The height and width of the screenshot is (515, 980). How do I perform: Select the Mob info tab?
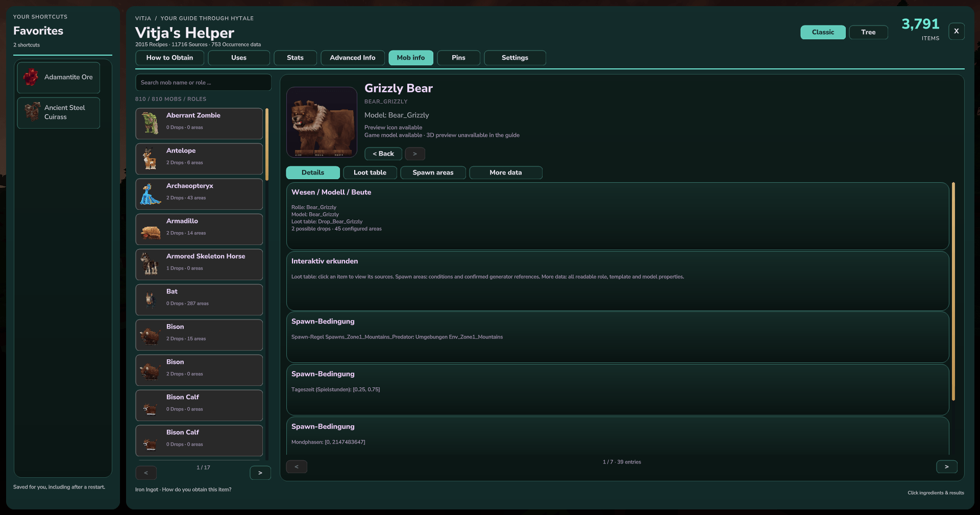coord(411,58)
